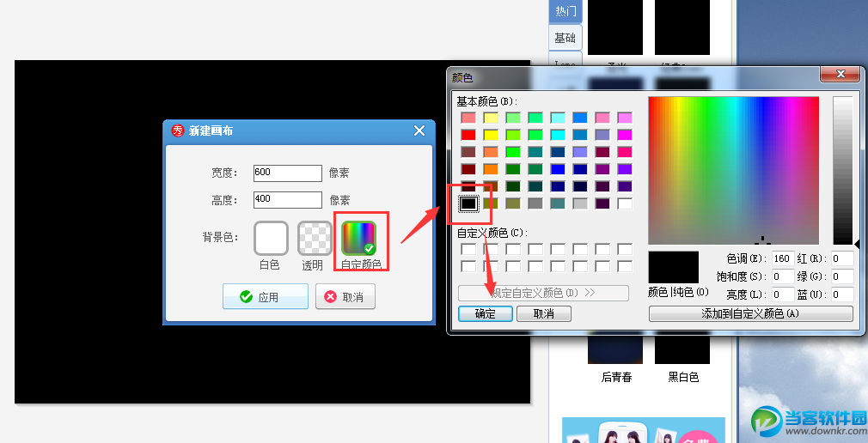Click the 红 red value field
868x443 pixels.
[842, 258]
